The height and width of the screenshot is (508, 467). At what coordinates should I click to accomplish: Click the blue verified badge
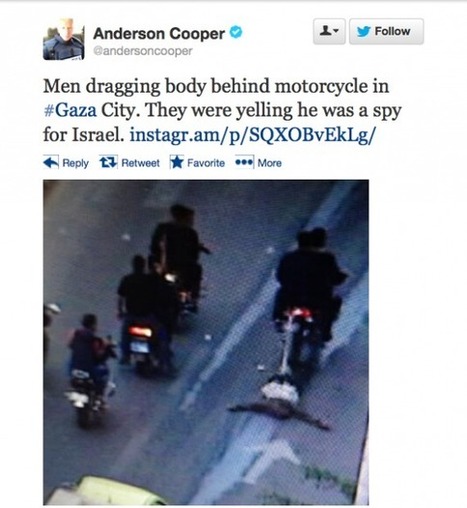coord(236,32)
